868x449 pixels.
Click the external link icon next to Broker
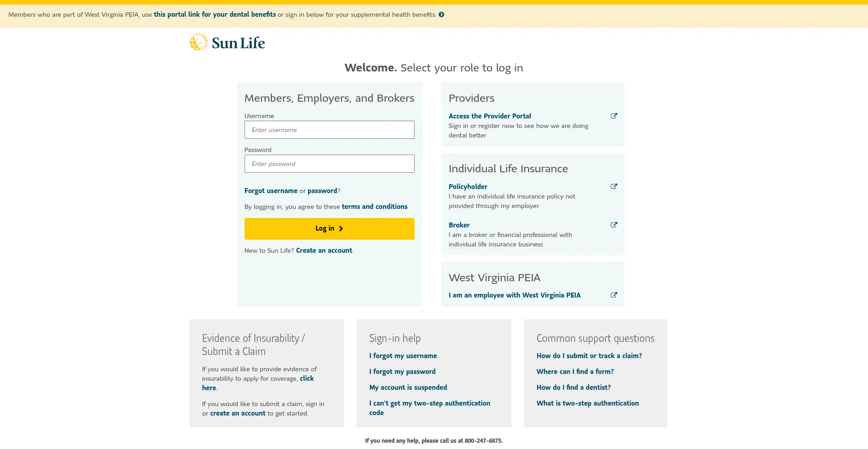(613, 225)
